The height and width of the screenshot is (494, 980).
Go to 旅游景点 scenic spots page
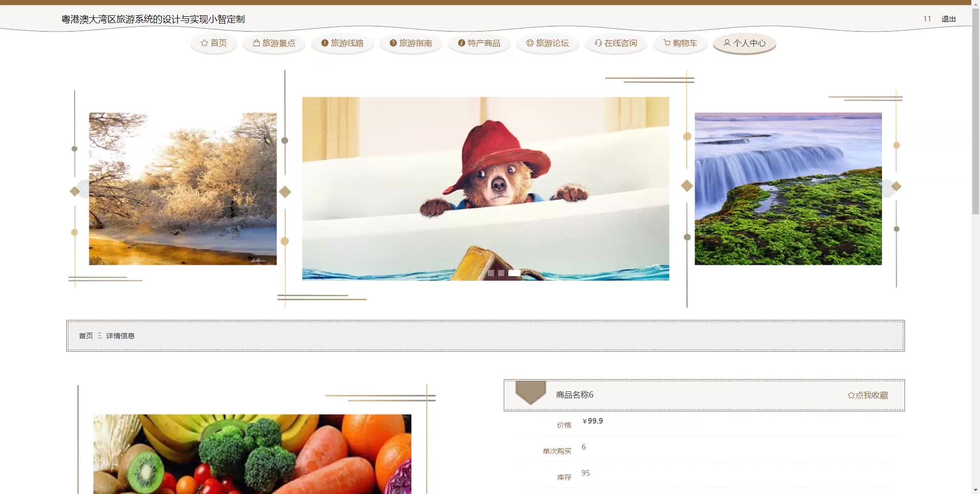click(274, 43)
